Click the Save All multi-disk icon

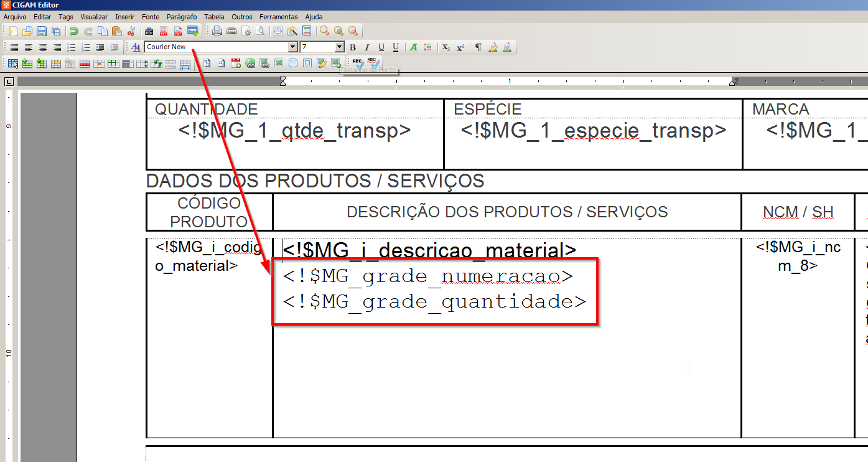56,31
